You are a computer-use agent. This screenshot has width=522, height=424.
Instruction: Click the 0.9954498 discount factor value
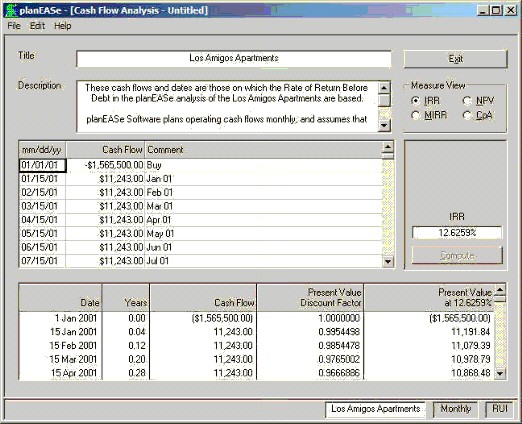339,332
